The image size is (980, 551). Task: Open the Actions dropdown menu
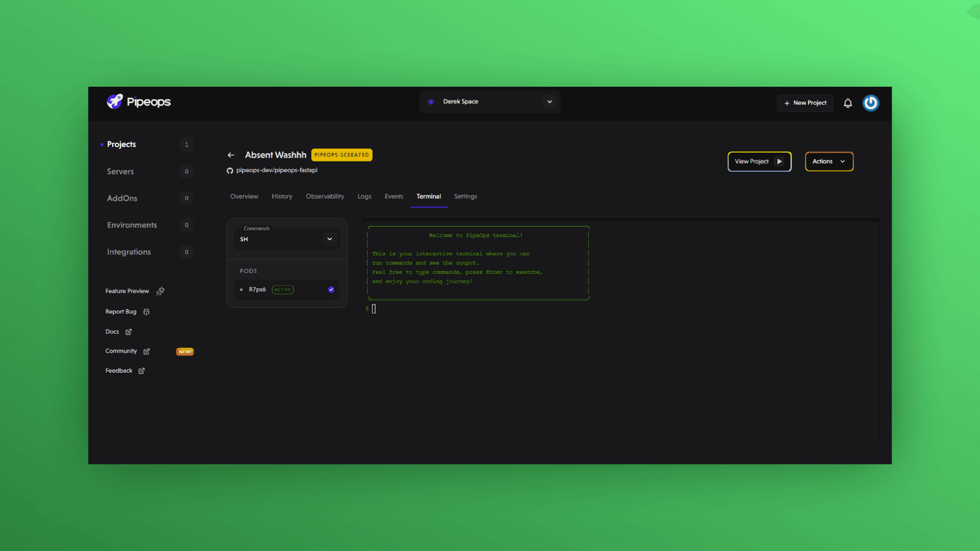click(829, 162)
